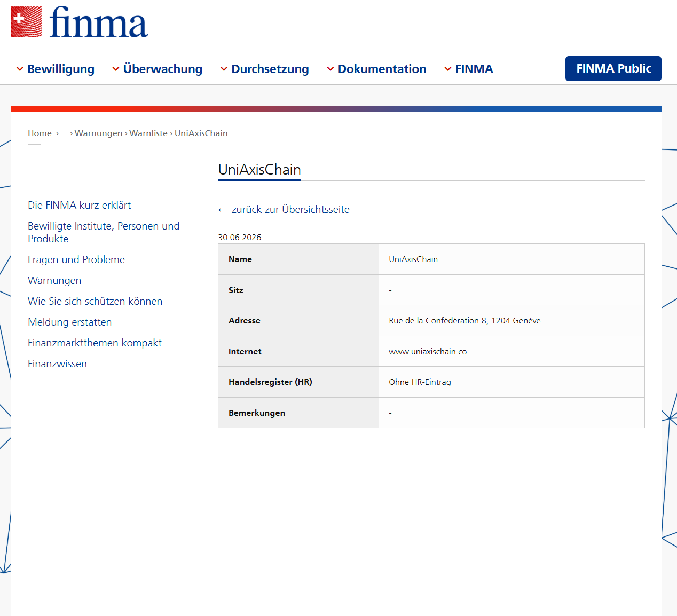Open the Überwachung menu
Screen dimensions: 677x616
tap(157, 69)
